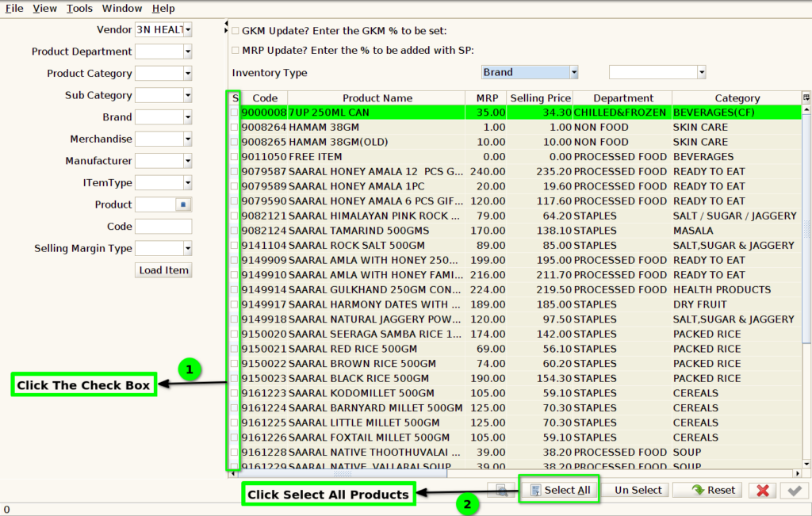Sort by the Product Name column header
812x516 pixels.
377,97
